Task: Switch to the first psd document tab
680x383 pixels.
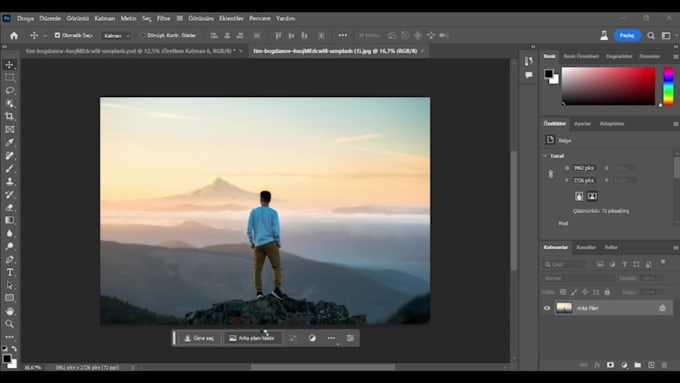Action: [x=130, y=51]
